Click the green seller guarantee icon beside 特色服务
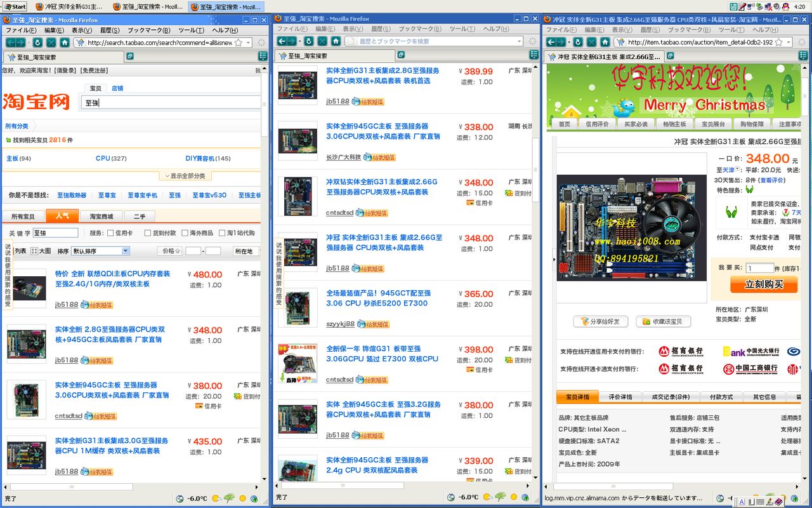This screenshot has height=508, width=812. pos(749,189)
